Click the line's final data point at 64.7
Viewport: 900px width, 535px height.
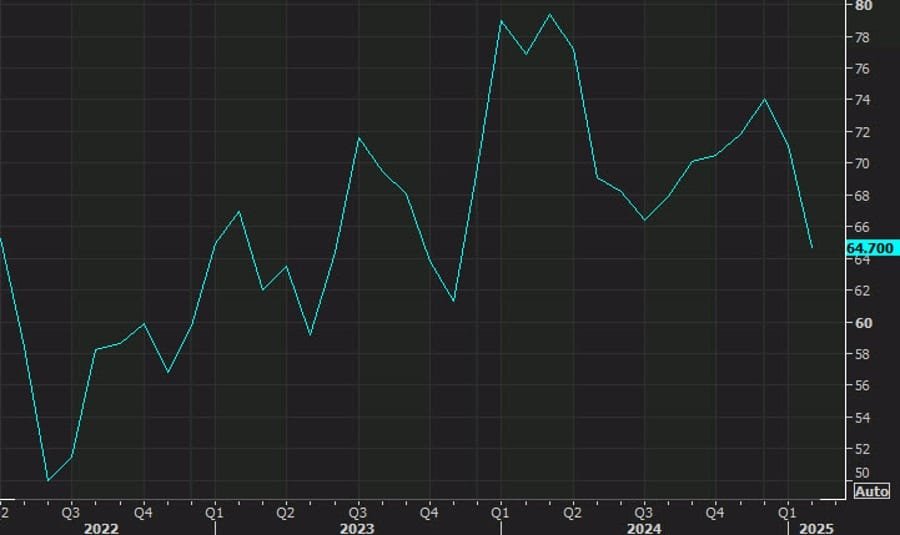[x=811, y=247]
